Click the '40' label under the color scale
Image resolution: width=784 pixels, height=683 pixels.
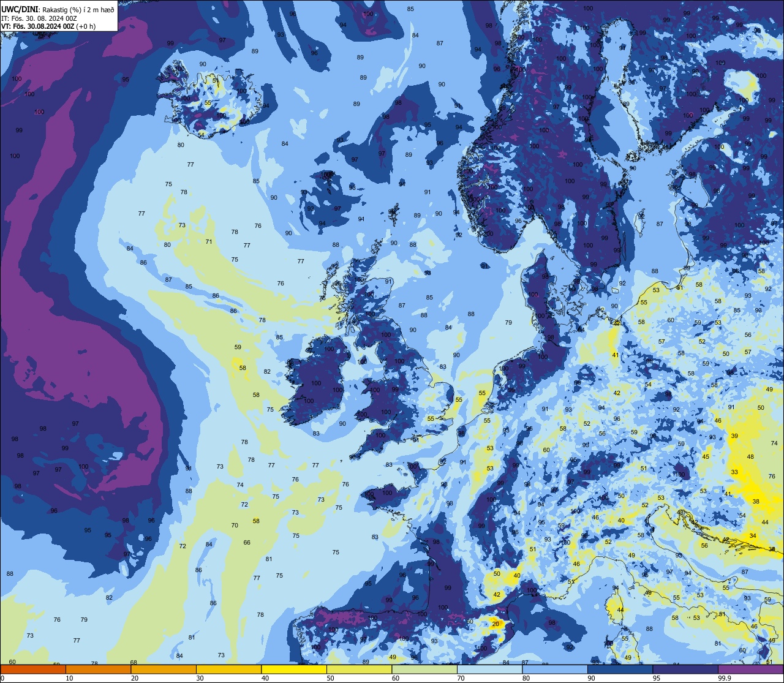[265, 678]
